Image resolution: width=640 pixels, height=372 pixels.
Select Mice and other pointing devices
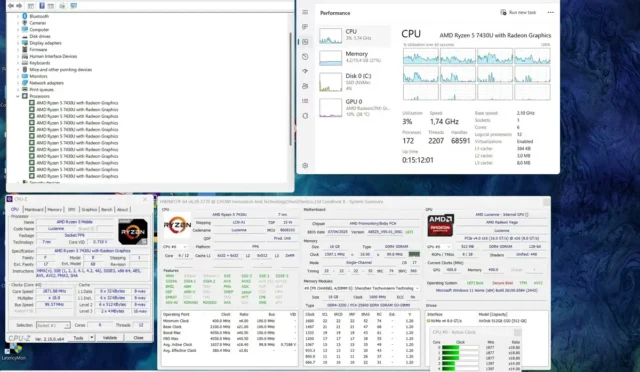60,69
